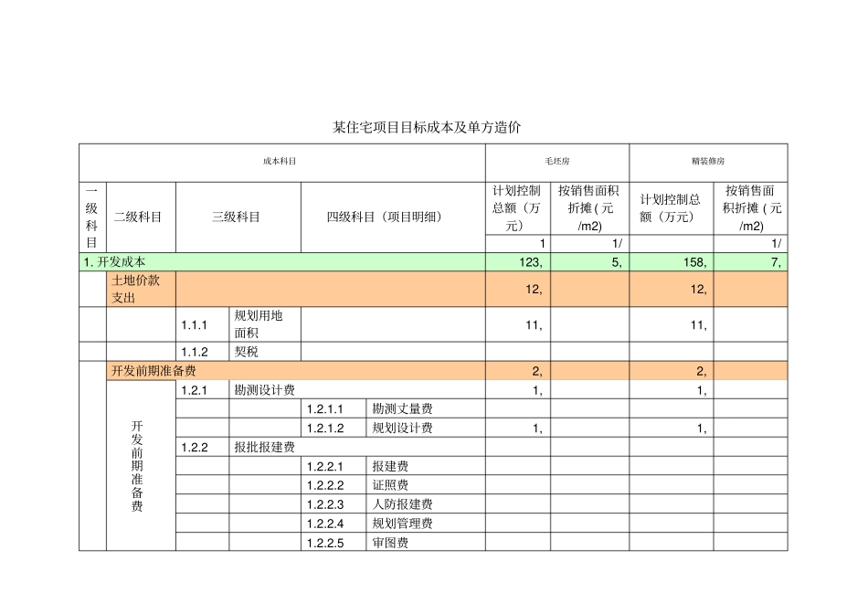Click 精装修房 value 12, in 土地价款支出 row

(698, 289)
